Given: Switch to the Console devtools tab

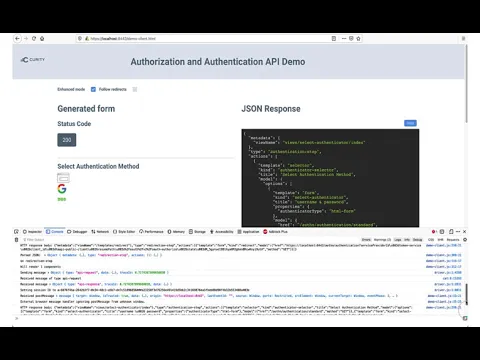Looking at the screenshot, I should [55, 232].
